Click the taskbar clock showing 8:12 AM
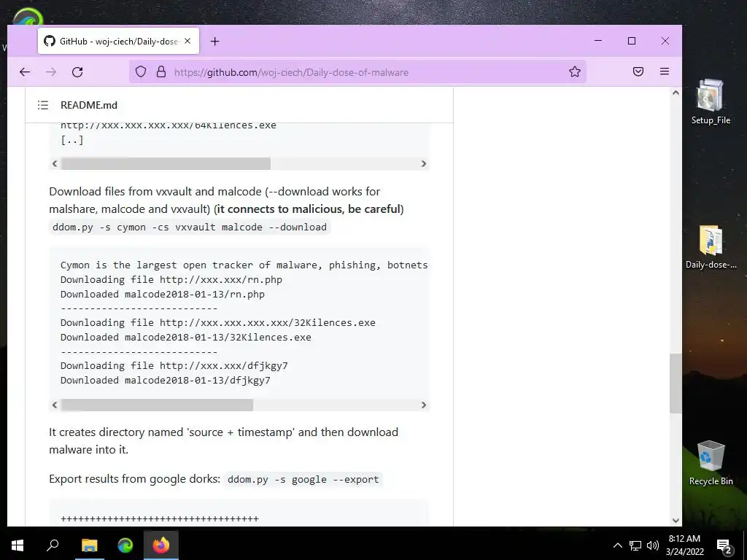 (685, 545)
